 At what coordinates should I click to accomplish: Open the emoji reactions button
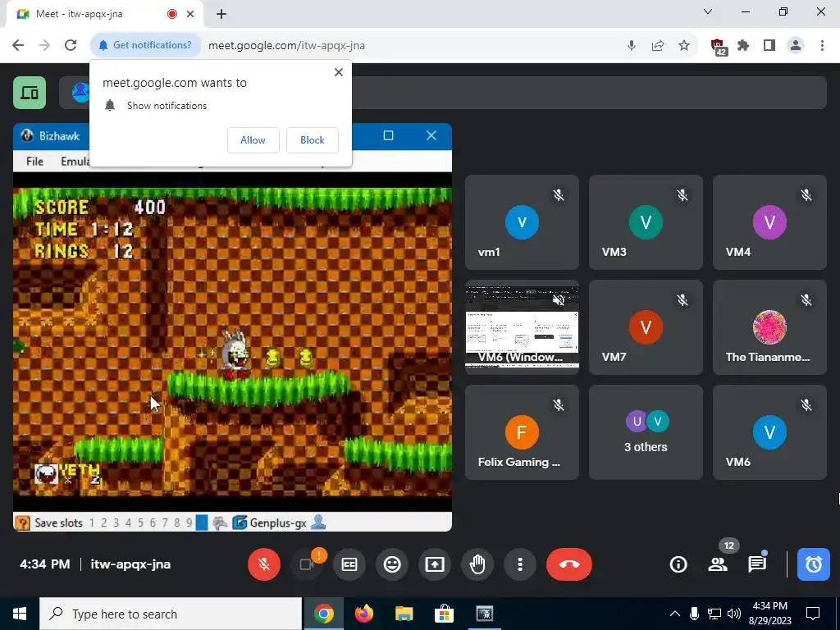(392, 564)
